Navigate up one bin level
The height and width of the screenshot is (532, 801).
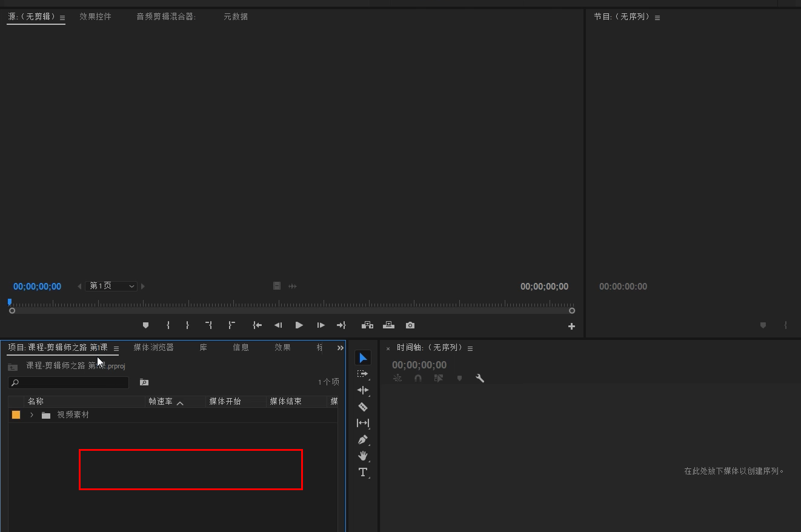(13, 367)
